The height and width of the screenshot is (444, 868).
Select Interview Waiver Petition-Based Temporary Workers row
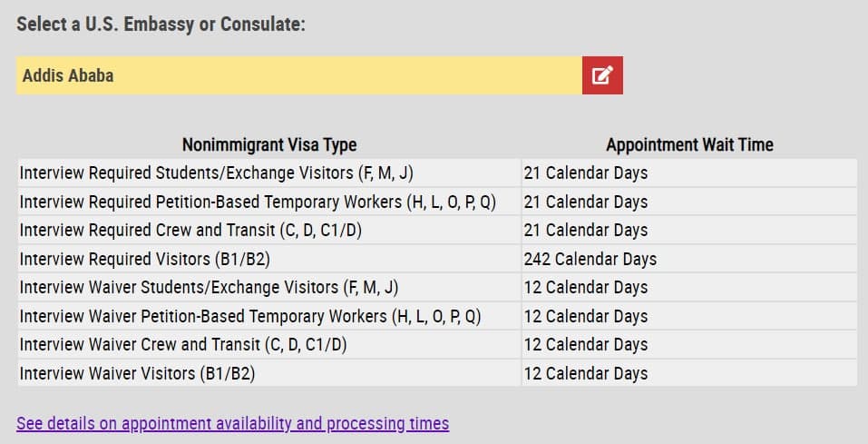coord(437,316)
